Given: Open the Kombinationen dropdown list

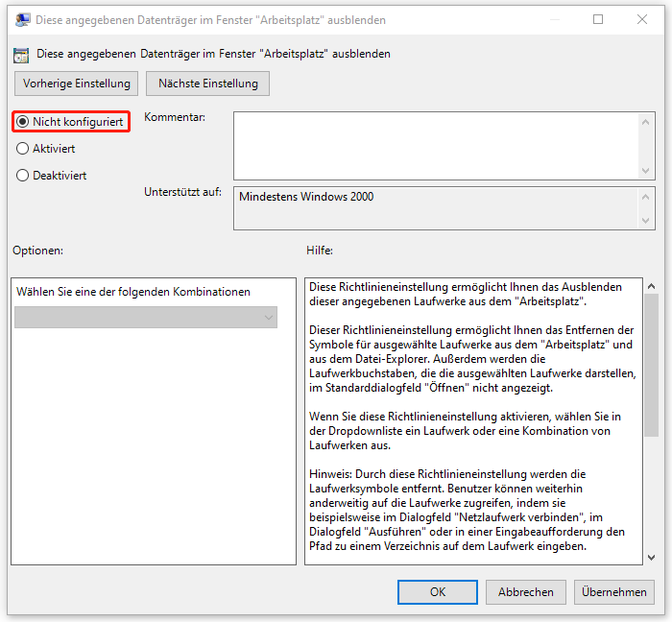Looking at the screenshot, I should 146,318.
